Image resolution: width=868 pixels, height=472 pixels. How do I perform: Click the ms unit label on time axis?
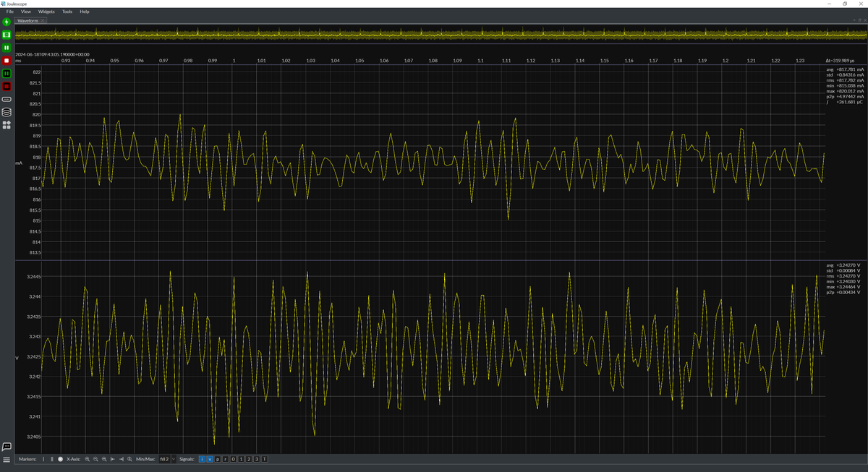click(18, 61)
